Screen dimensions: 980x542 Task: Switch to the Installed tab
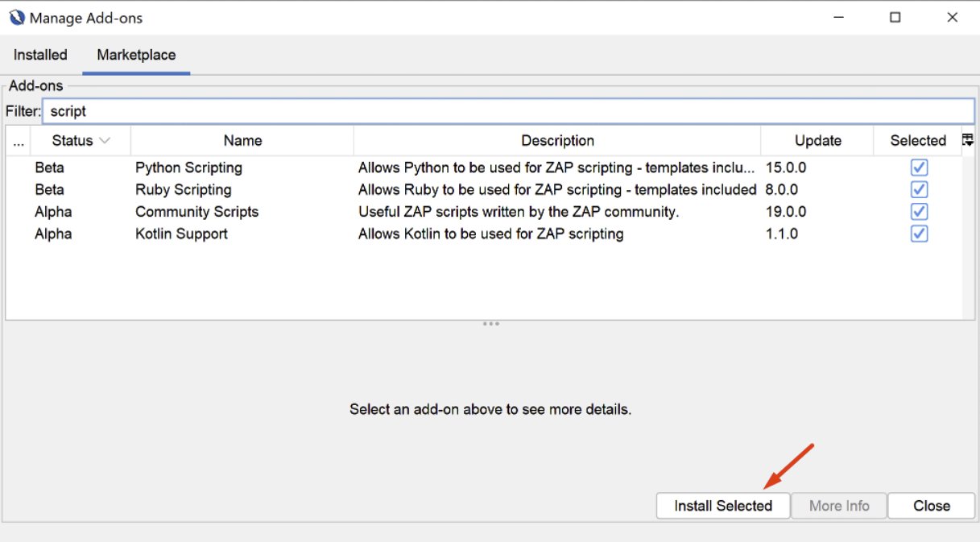pyautogui.click(x=39, y=54)
